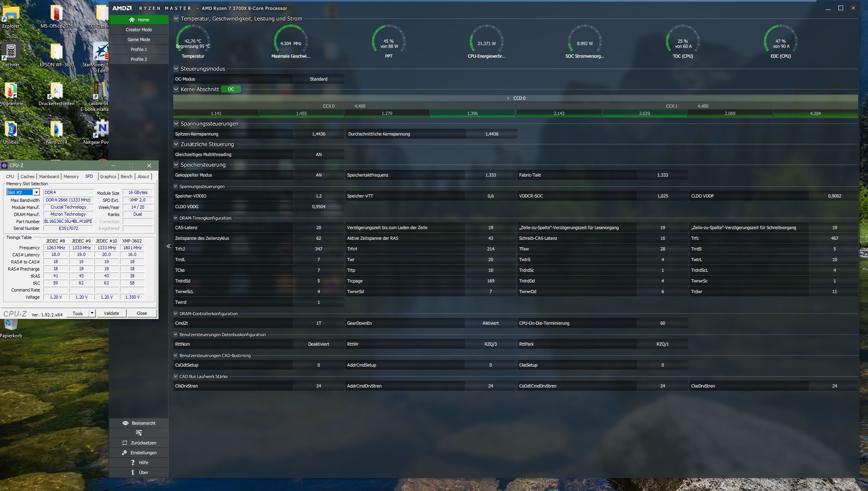The height and width of the screenshot is (491, 868).
Task: Collapse the Spannungssteuerungen section
Action: (x=176, y=124)
